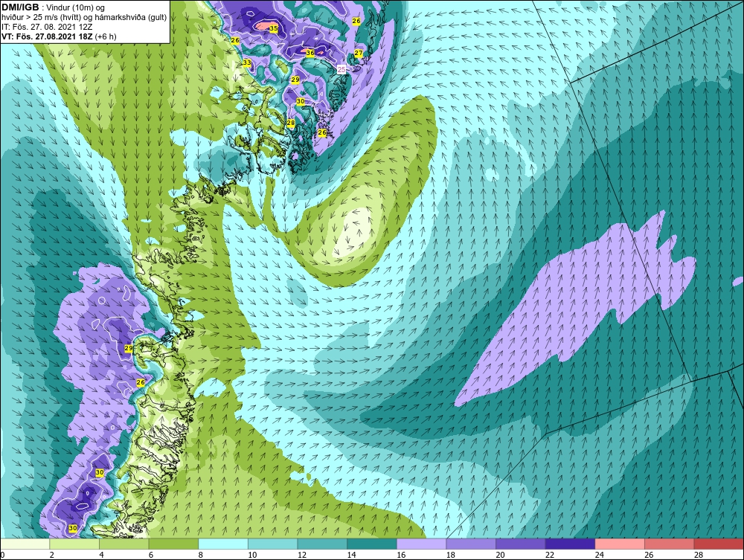The height and width of the screenshot is (560, 744).
Task: Select the 6–8 m/s olive green legend swatch
Action: 173,544
